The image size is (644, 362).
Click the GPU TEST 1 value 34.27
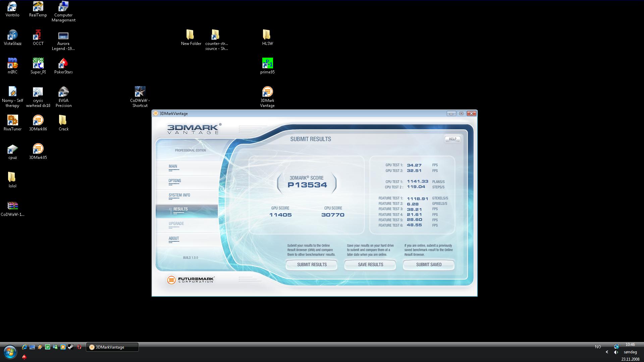[x=414, y=165]
